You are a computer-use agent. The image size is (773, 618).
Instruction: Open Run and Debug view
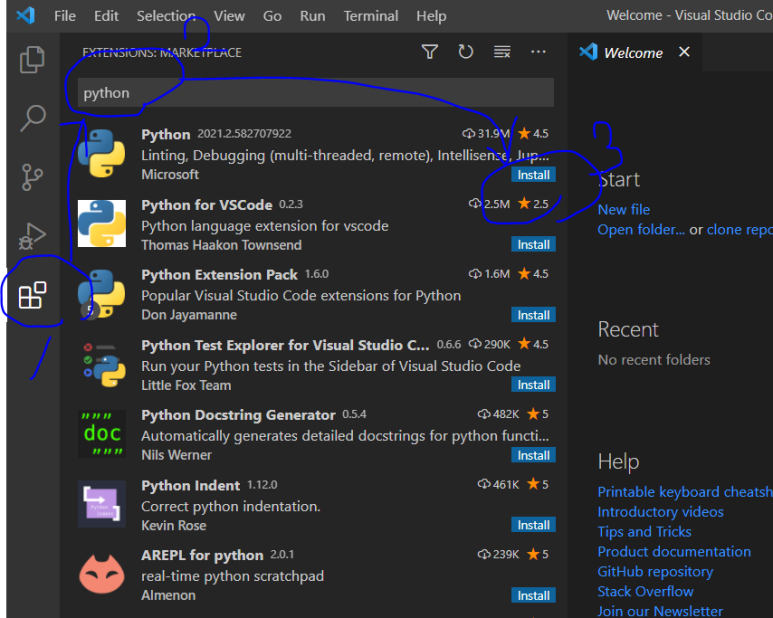tap(33, 236)
